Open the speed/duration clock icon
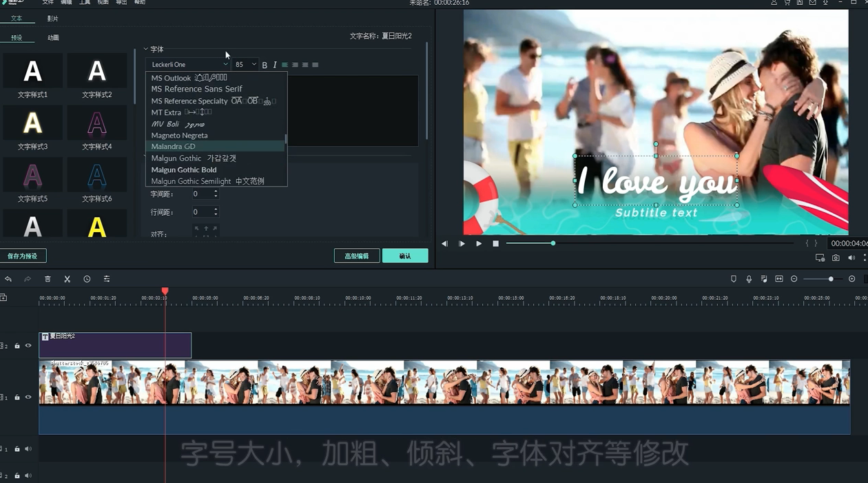868x483 pixels. tap(87, 279)
